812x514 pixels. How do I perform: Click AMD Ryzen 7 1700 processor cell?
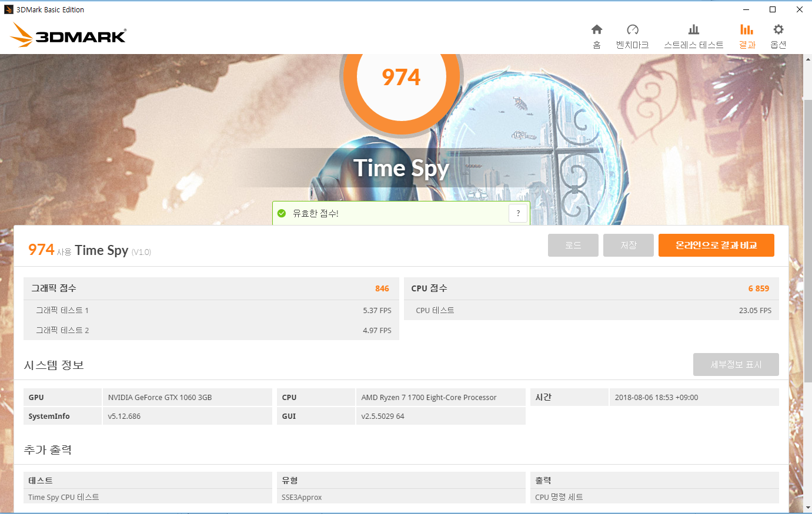pyautogui.click(x=441, y=397)
